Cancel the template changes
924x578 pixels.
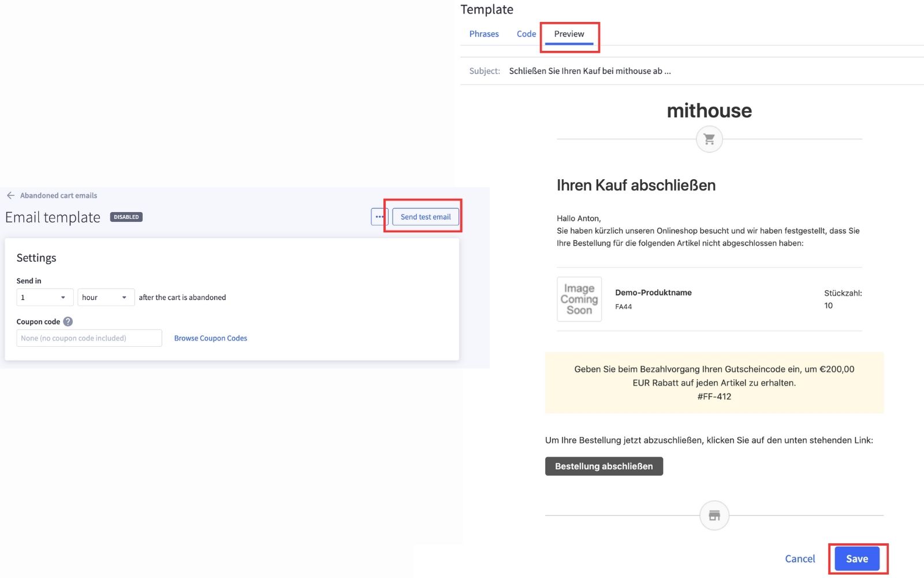(x=800, y=559)
